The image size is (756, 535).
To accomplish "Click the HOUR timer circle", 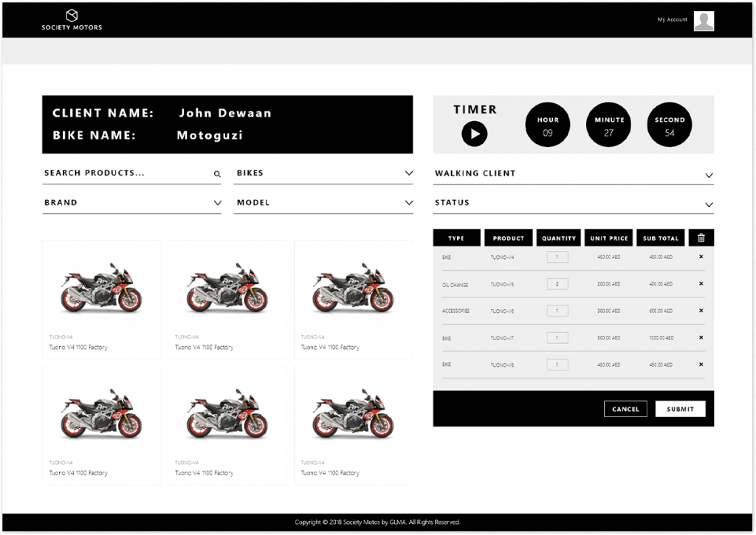I will [548, 125].
